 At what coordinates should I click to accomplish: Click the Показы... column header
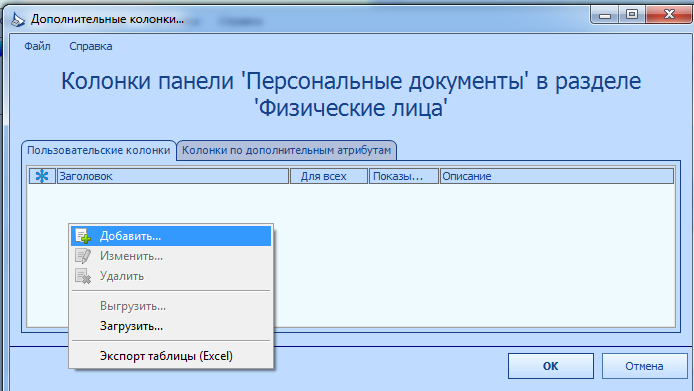(x=404, y=176)
